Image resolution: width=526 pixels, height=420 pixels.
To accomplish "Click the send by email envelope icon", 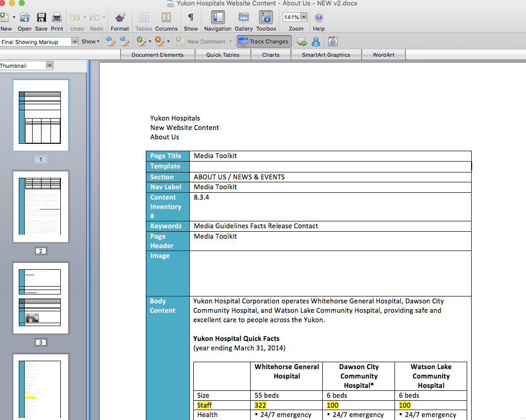I will coord(302,42).
